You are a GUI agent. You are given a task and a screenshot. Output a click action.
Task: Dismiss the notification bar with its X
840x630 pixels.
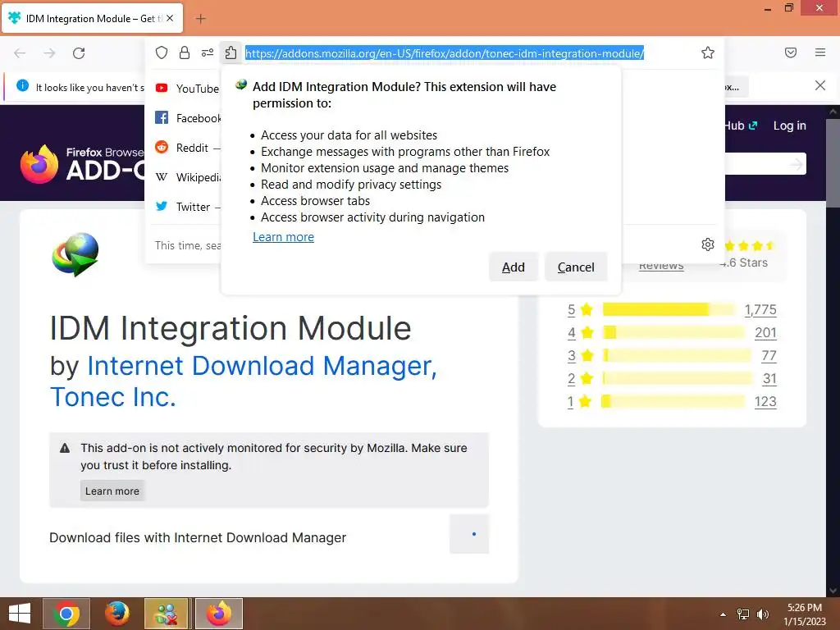tap(820, 85)
